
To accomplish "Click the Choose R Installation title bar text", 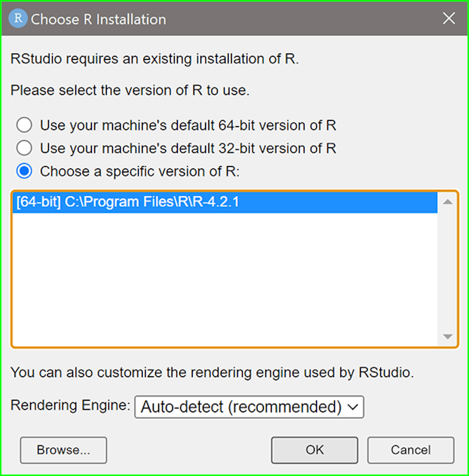I will 98,19.
